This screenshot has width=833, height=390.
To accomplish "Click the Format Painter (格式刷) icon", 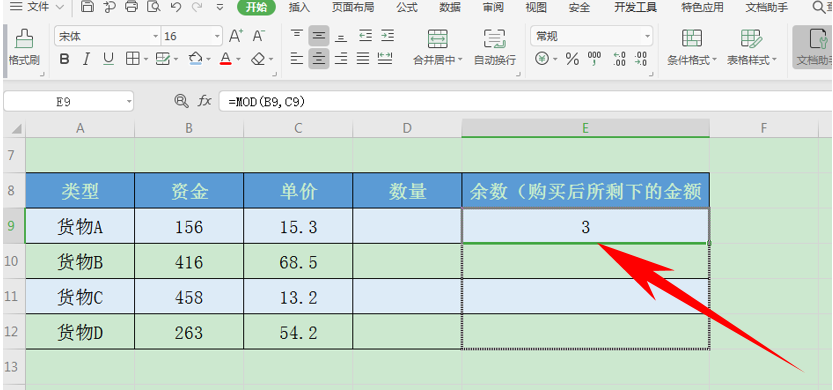I will pyautogui.click(x=24, y=40).
